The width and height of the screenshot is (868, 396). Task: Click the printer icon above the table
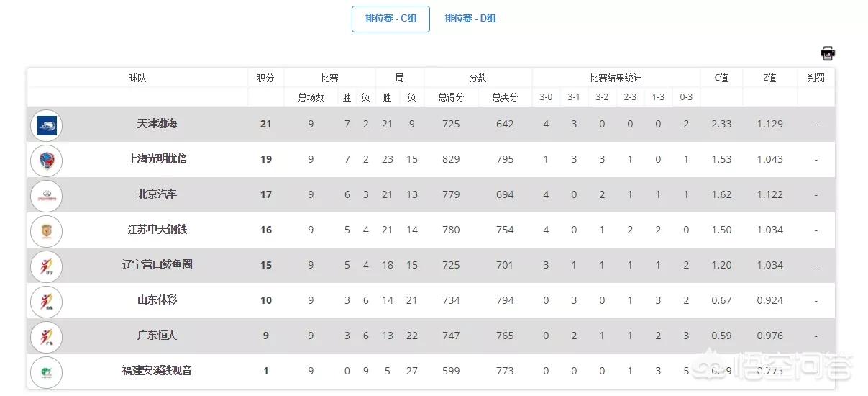pos(828,53)
